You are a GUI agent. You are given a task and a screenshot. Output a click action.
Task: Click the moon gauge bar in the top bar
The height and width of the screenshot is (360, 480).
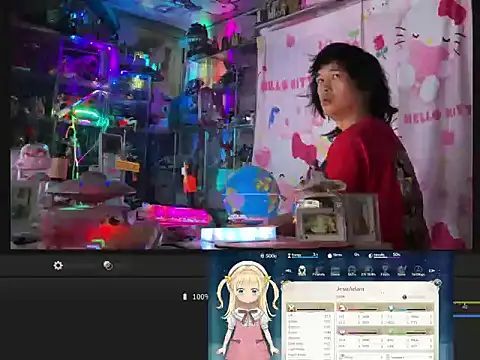[384, 255]
